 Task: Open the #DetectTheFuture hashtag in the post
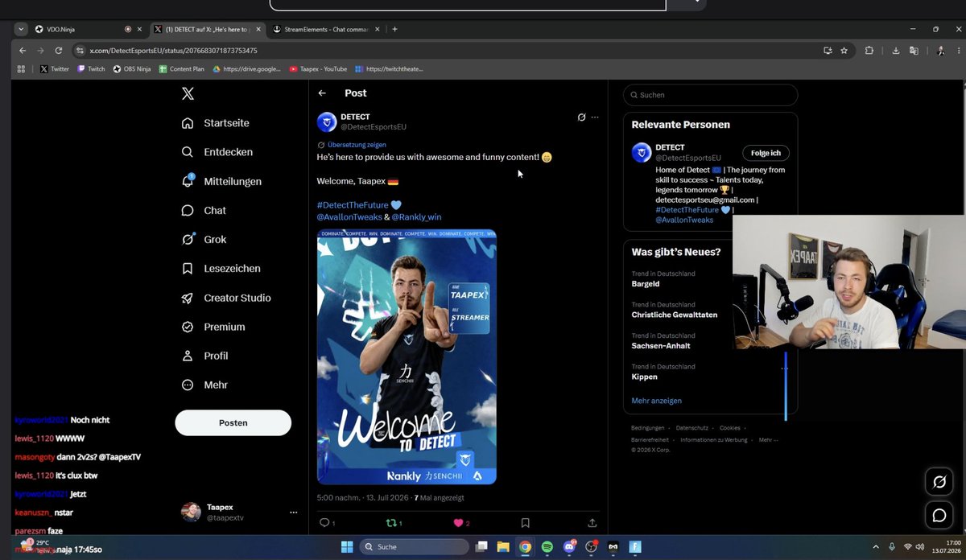tap(353, 205)
